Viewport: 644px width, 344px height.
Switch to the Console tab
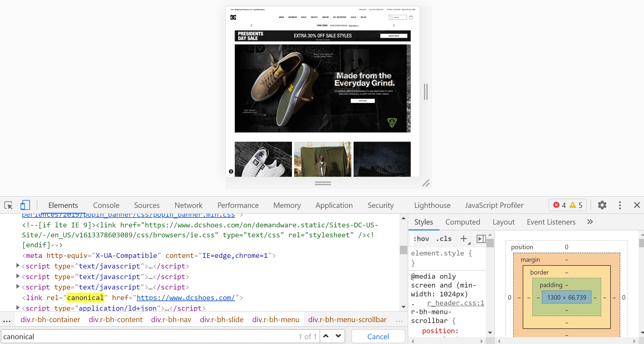coord(106,205)
